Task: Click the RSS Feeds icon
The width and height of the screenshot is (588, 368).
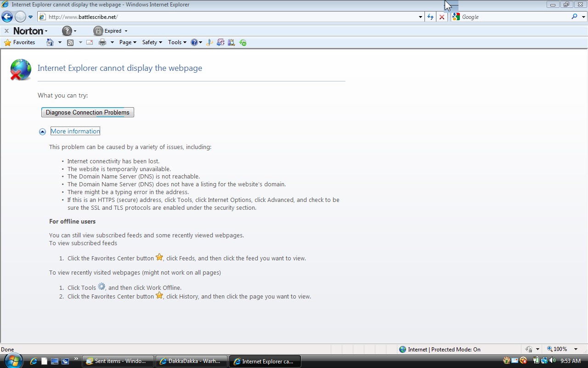Action: (x=70, y=42)
